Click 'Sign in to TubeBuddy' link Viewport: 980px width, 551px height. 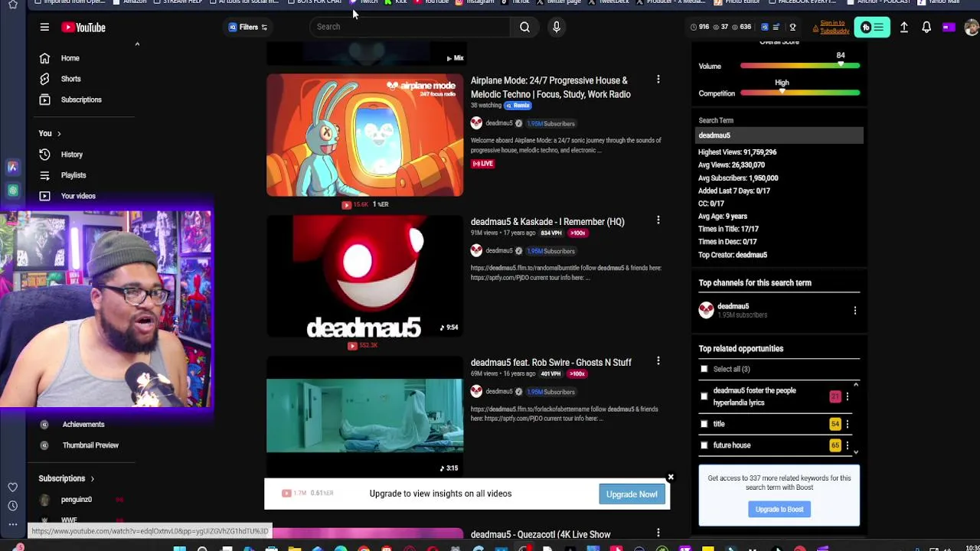[835, 28]
